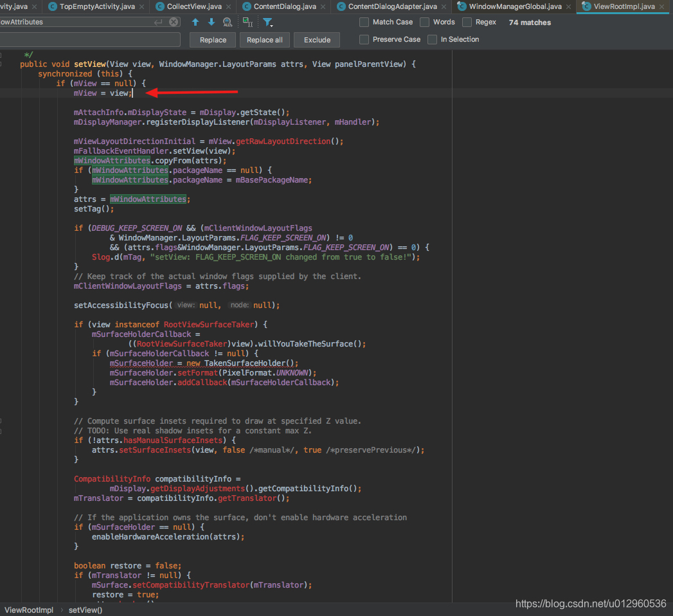This screenshot has width=673, height=616.
Task: Enable In Selection checkbox
Action: coord(432,39)
